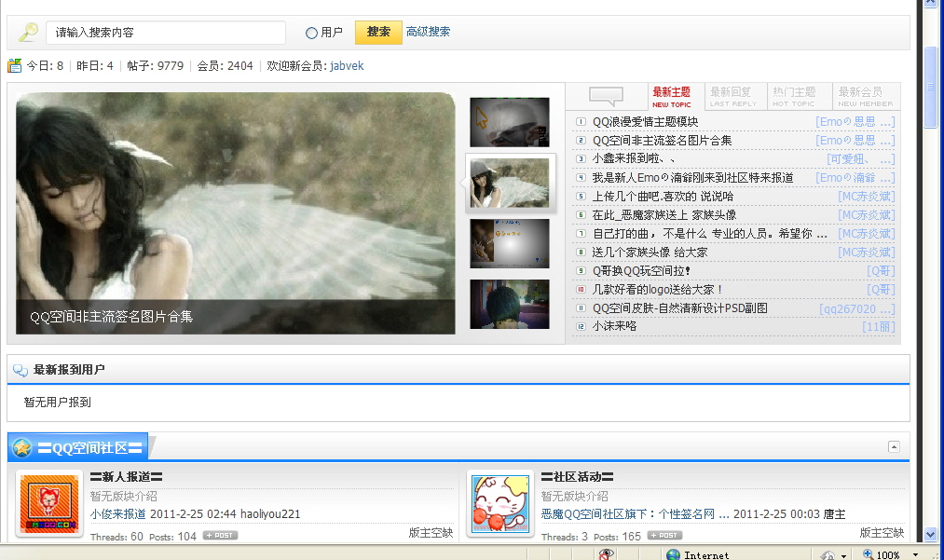Click the speech bubble icon beside the tabs

pos(606,96)
